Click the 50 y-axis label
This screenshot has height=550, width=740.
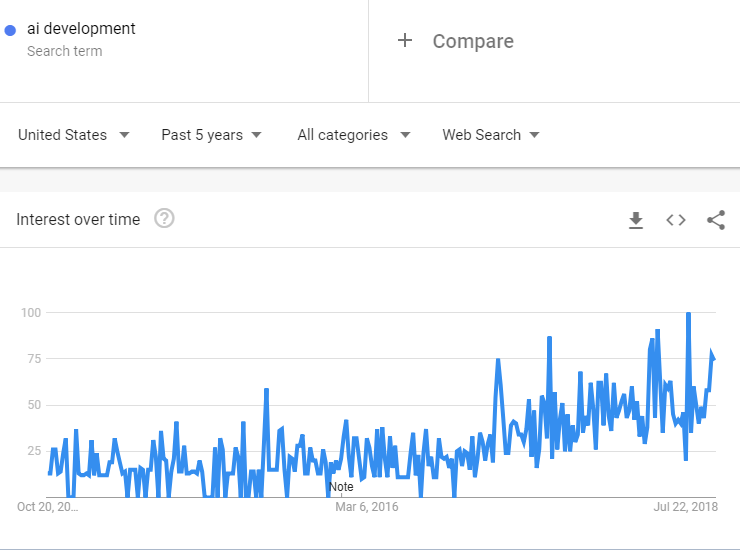[x=34, y=405]
